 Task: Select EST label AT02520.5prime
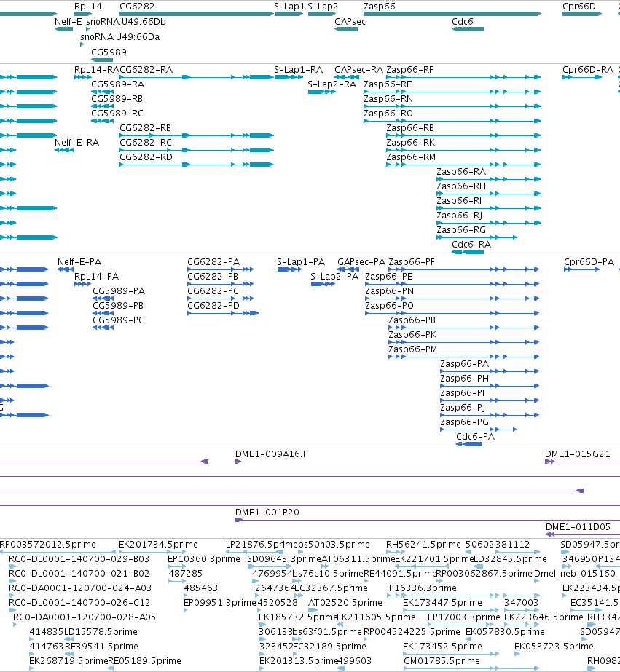tap(345, 603)
